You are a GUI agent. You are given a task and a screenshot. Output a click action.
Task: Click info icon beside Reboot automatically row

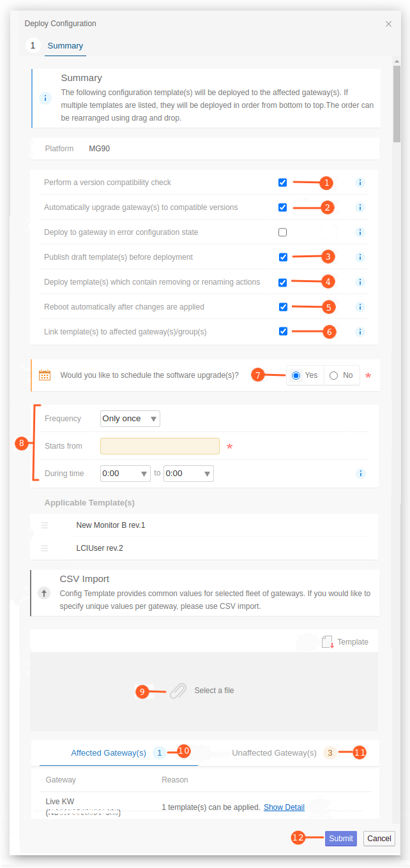(360, 307)
